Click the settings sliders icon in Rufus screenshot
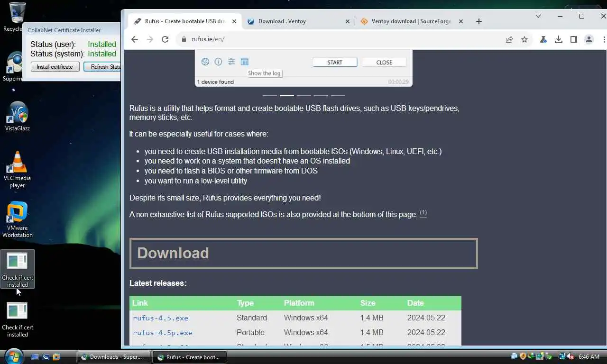 coord(231,62)
